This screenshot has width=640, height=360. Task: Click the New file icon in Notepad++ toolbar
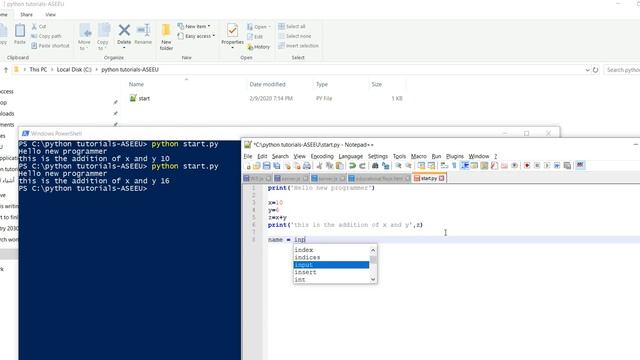coord(248,165)
